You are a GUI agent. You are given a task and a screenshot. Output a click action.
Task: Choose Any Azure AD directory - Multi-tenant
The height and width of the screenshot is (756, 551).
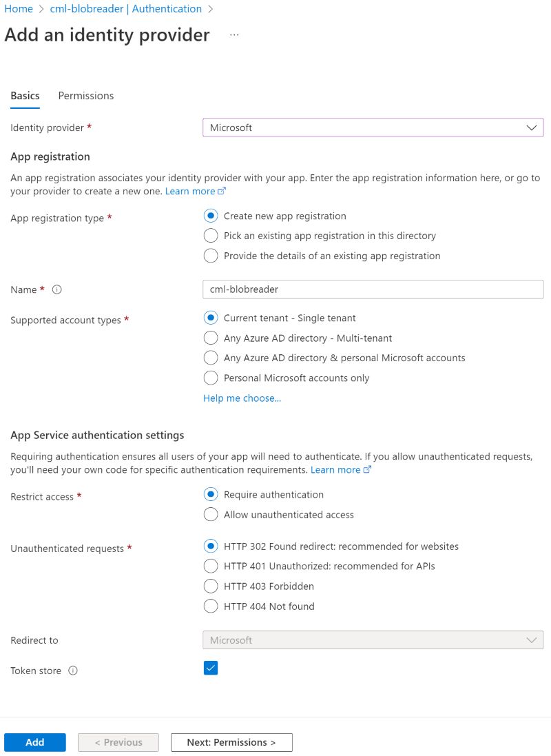pos(210,338)
